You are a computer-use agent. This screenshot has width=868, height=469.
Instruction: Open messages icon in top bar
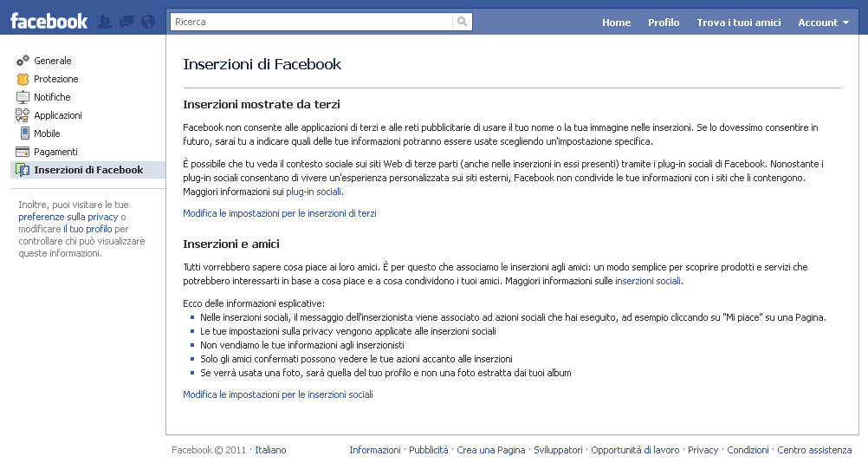tap(126, 23)
